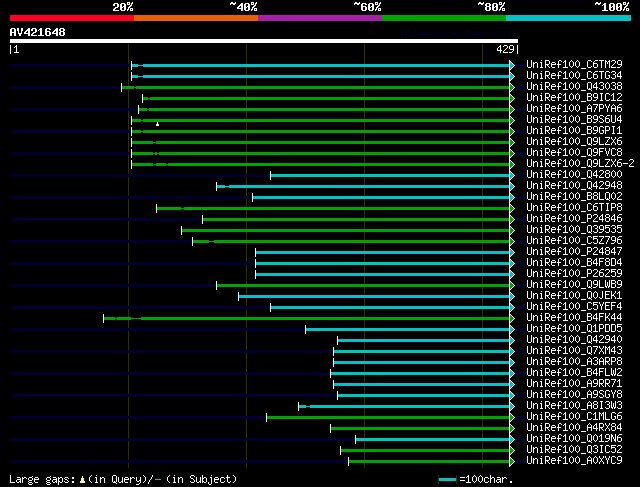Click the yellow gap symbol in the legend

82,479
